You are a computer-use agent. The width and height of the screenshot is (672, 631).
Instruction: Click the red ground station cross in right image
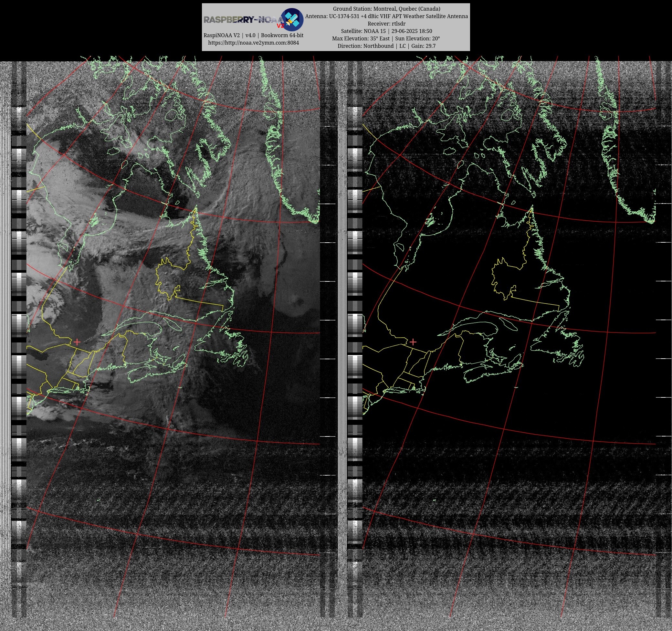pyautogui.click(x=413, y=342)
